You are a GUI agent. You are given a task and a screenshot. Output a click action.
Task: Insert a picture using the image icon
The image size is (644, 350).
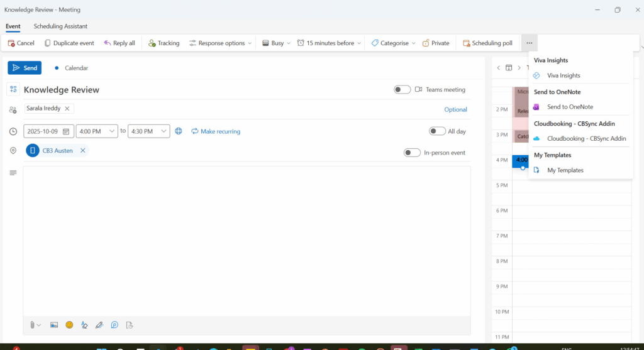tap(54, 325)
